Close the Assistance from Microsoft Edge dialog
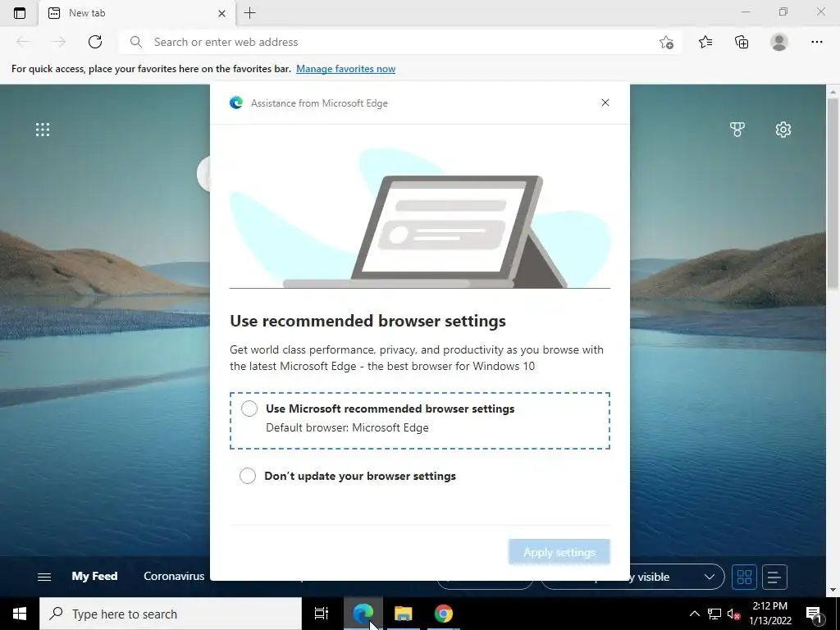Screen dimensions: 840x630 [x=605, y=103]
